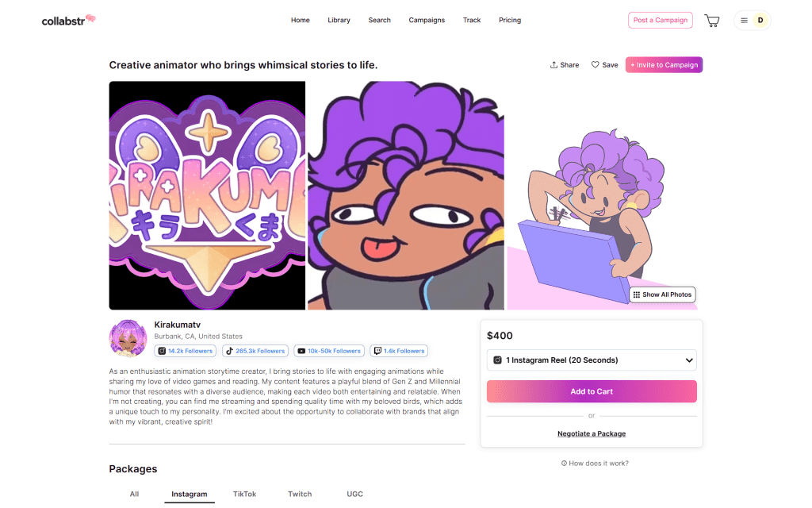Click the Share upload icon
Viewport: 812px width, 508px height.
553,65
